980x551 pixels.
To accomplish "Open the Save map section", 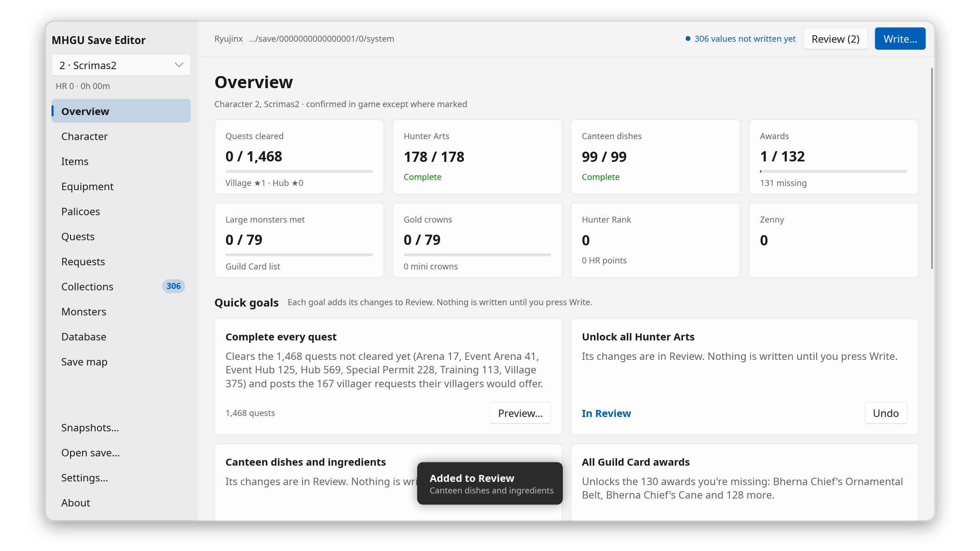I will (121, 362).
